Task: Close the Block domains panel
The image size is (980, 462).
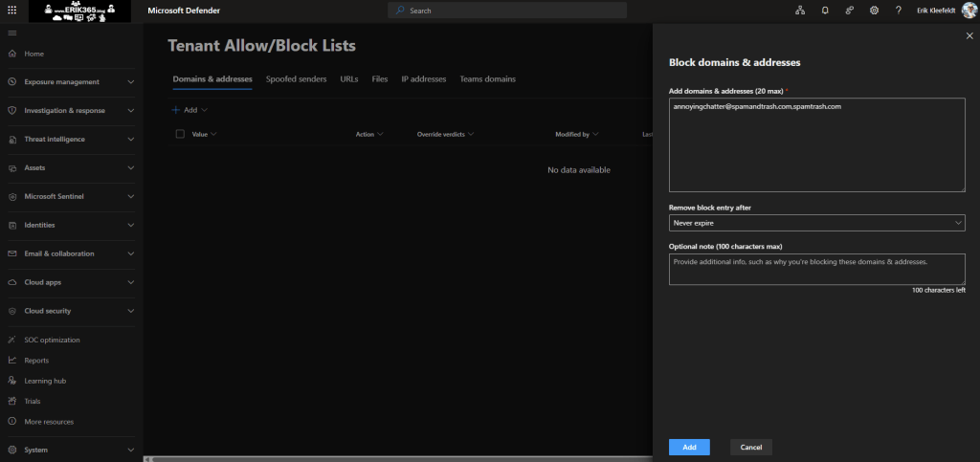Action: [969, 35]
